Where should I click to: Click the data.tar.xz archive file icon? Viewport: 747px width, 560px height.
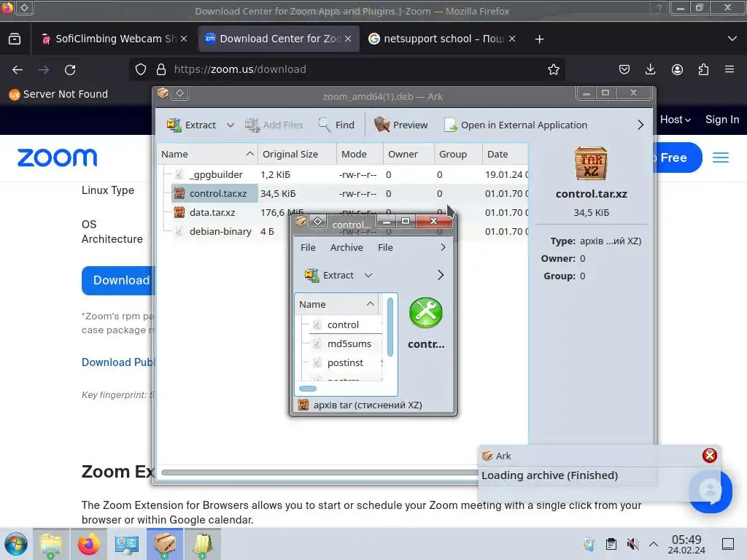tap(179, 212)
